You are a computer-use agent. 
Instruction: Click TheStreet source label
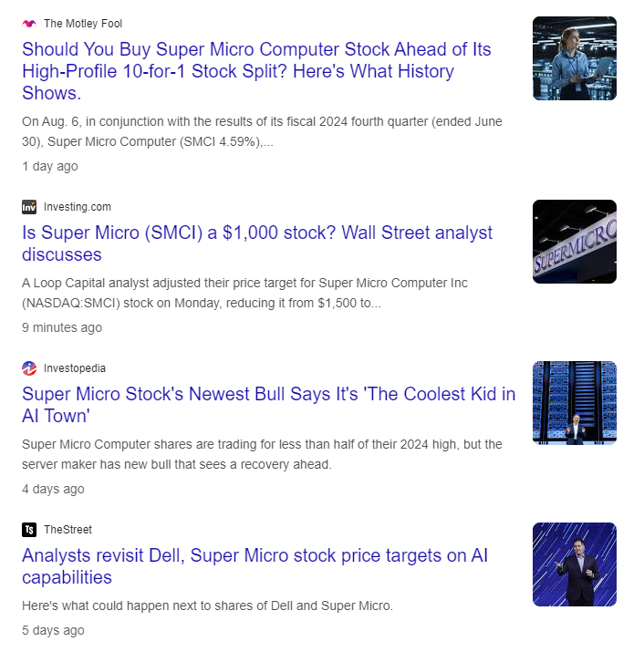[68, 530]
